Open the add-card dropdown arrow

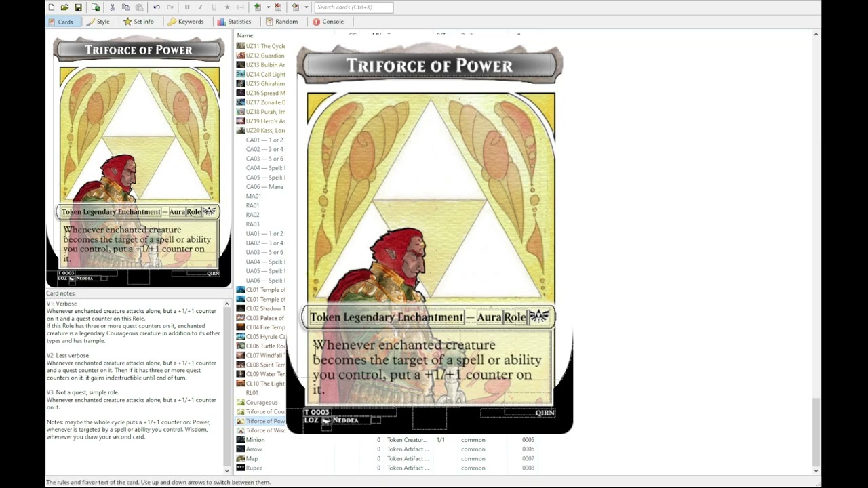[x=269, y=7]
